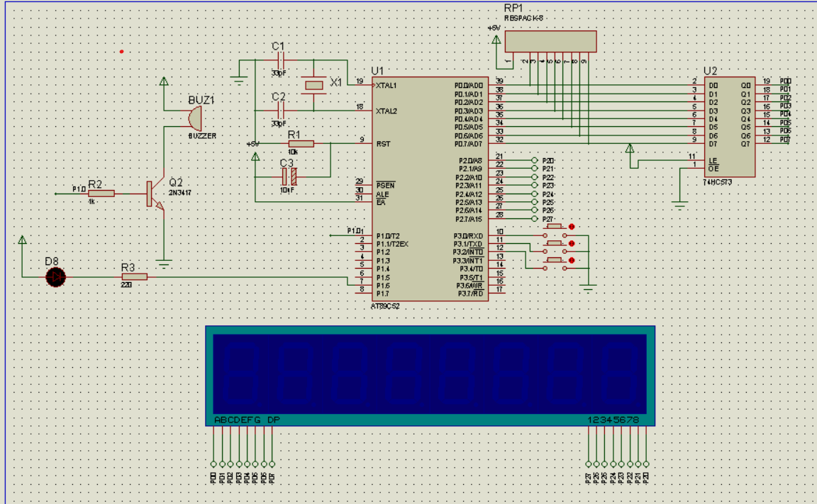Click the P1.0 net label left of pin 1
The image size is (817, 504).
(x=355, y=230)
